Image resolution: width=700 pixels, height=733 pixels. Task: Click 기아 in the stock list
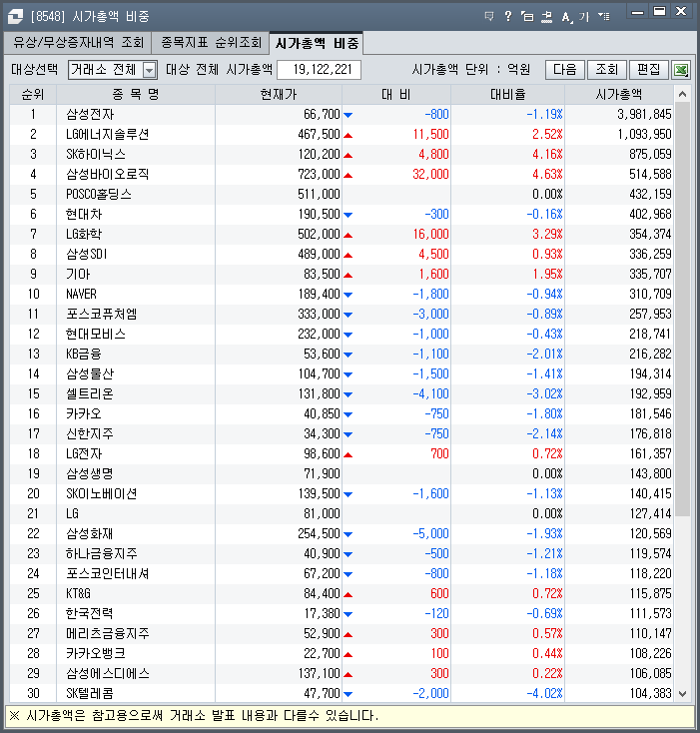pos(78,275)
